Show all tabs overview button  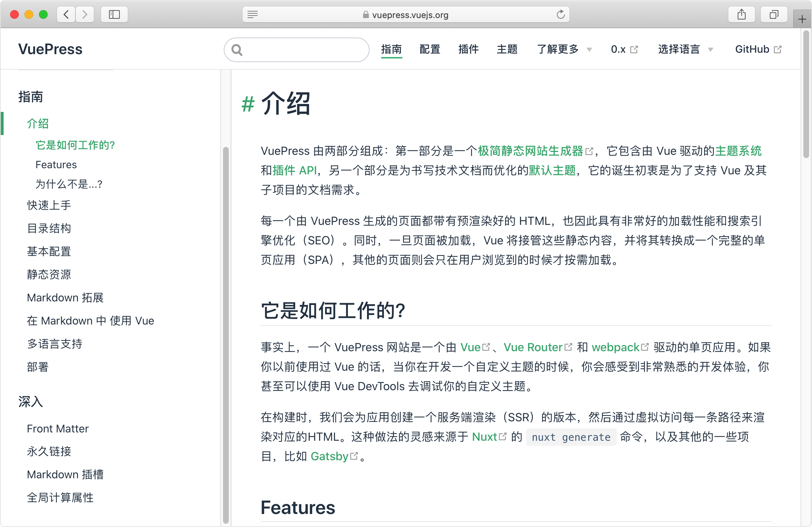click(774, 14)
